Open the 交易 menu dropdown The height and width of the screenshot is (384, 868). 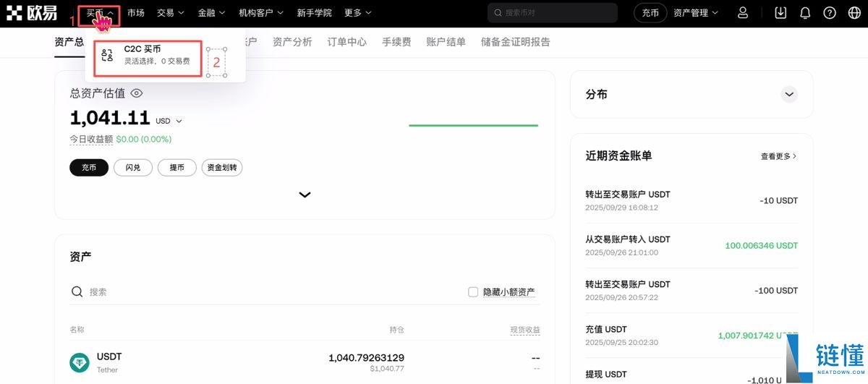[x=171, y=13]
